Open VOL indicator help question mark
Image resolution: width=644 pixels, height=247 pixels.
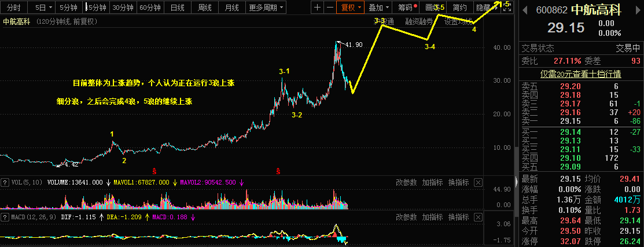point(5,182)
